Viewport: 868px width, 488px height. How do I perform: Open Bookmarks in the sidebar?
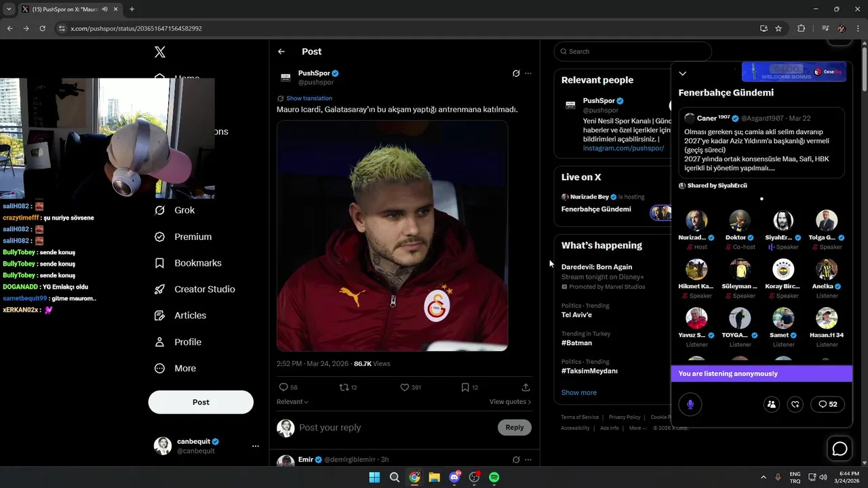coord(188,263)
